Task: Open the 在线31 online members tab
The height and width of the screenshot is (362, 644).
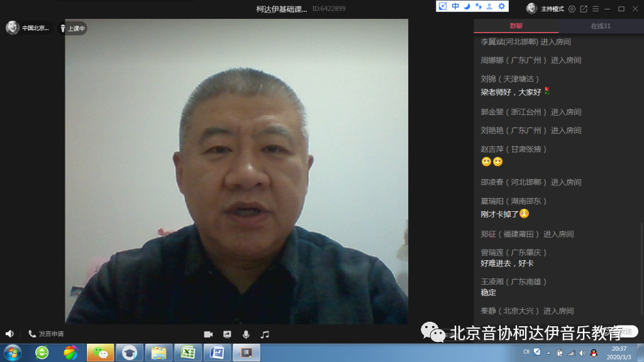Action: click(601, 26)
